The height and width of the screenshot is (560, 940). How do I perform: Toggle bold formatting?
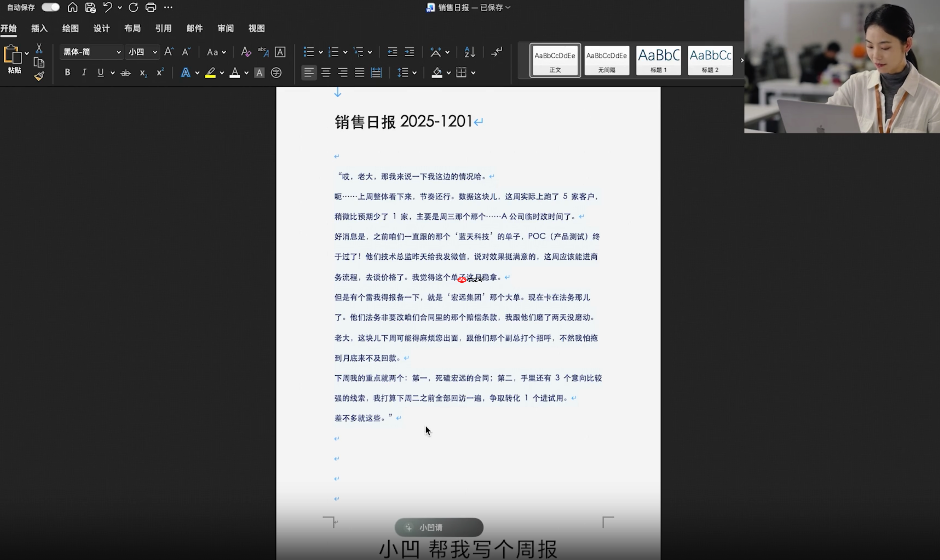pyautogui.click(x=67, y=73)
